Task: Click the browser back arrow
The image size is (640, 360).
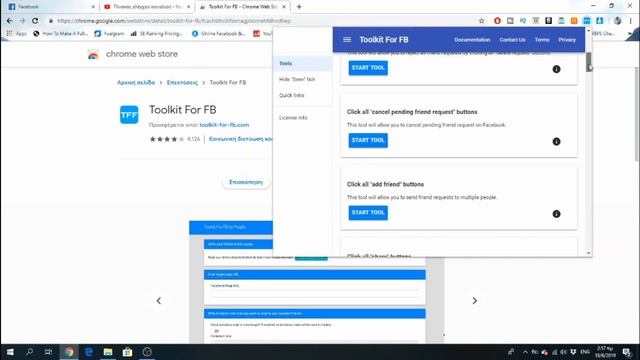Action: tap(9, 21)
